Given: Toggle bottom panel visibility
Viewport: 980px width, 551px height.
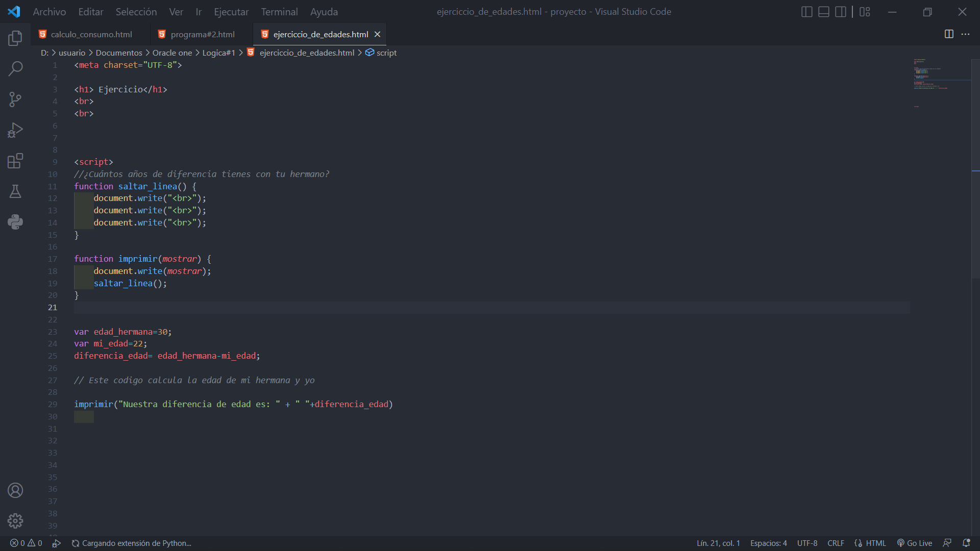Looking at the screenshot, I should [x=824, y=12].
